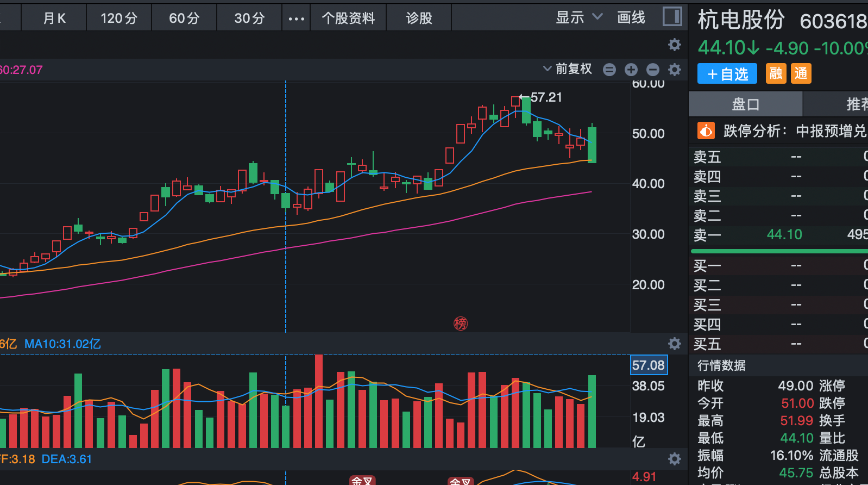Toggle the 融 margin badge
Screen dimensions: 868x485
pyautogui.click(x=776, y=73)
